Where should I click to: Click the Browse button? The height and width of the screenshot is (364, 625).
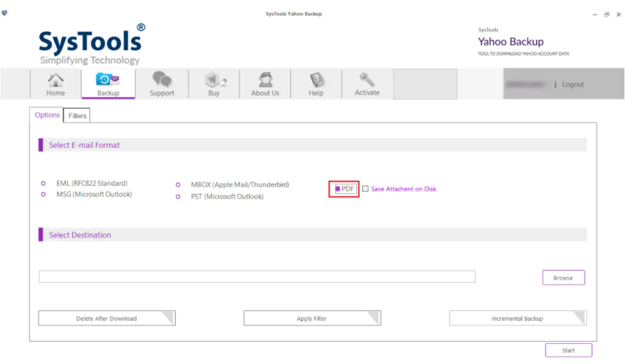563,277
